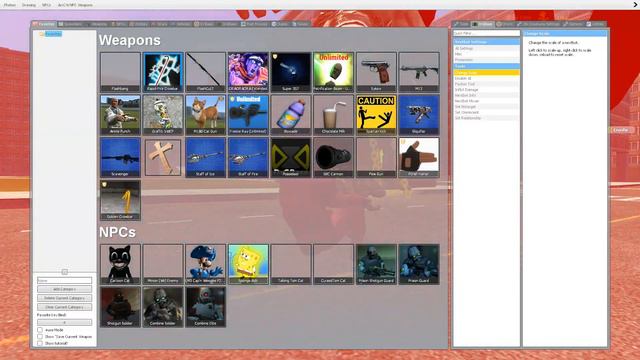Click the Favorites key bind button
640x360 pixels.
point(64,322)
